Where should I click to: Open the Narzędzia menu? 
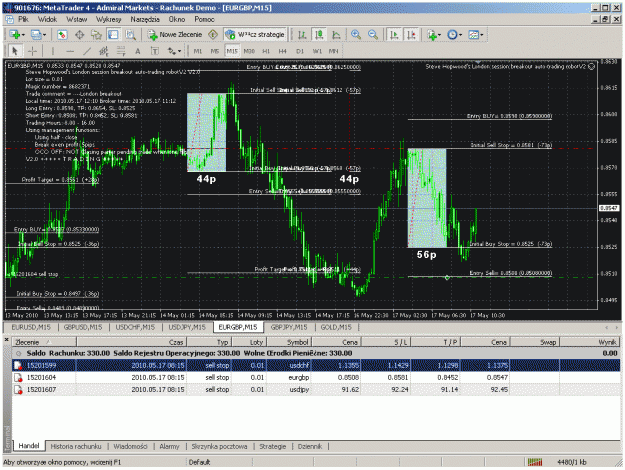tap(145, 19)
